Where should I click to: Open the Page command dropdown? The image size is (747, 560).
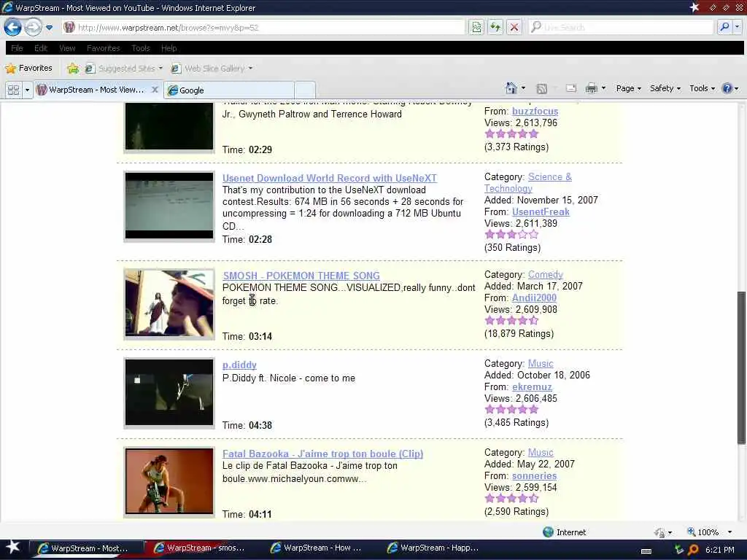[x=628, y=88]
